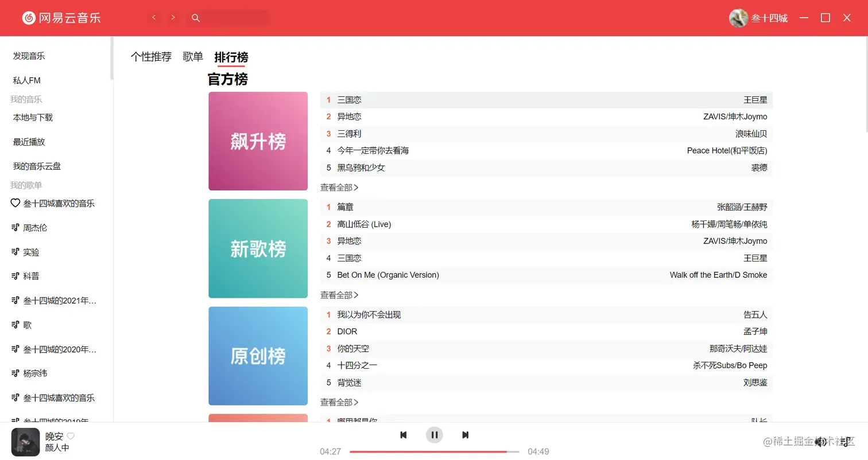The width and height of the screenshot is (868, 460).
Task: Skip to the next track
Action: (x=466, y=435)
